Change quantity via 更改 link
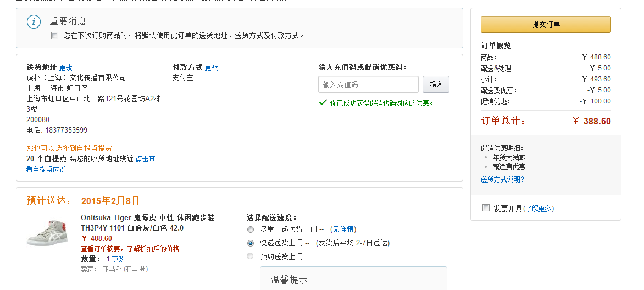This screenshot has height=290, width=644. pos(118,259)
